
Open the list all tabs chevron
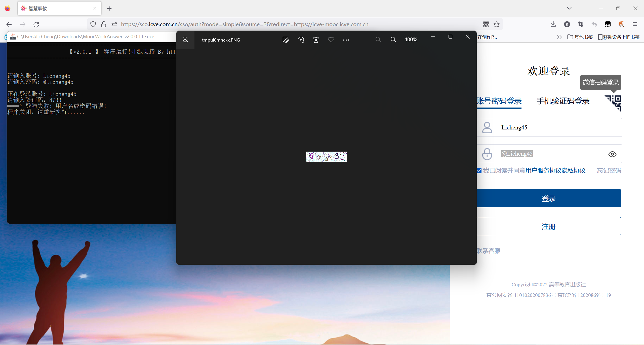click(x=569, y=8)
